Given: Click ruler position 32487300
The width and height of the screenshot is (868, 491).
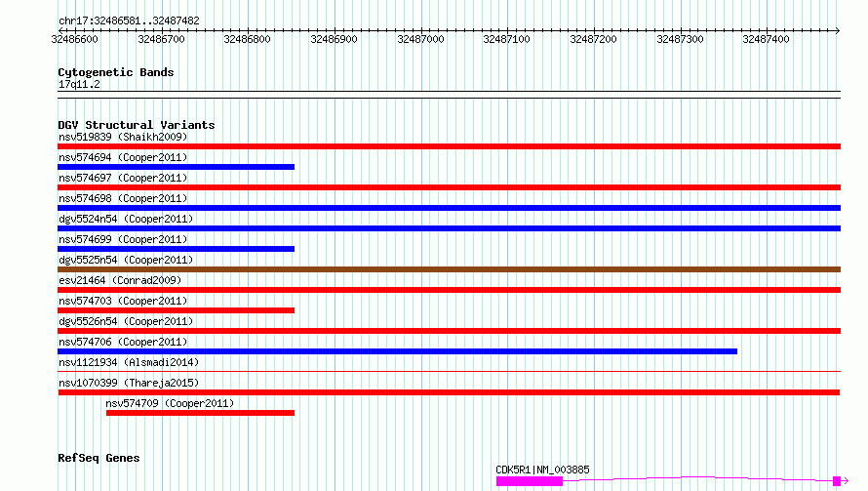Looking at the screenshot, I should tap(680, 39).
